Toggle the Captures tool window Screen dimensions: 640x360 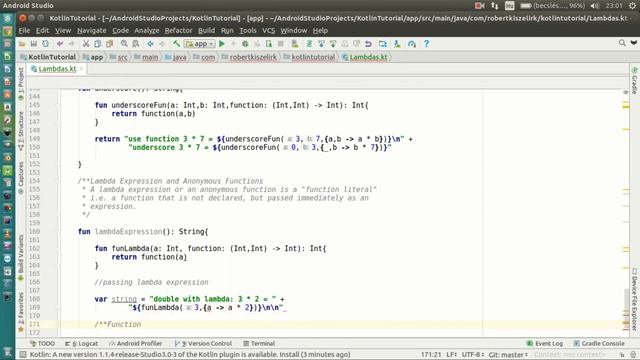pos(21,178)
